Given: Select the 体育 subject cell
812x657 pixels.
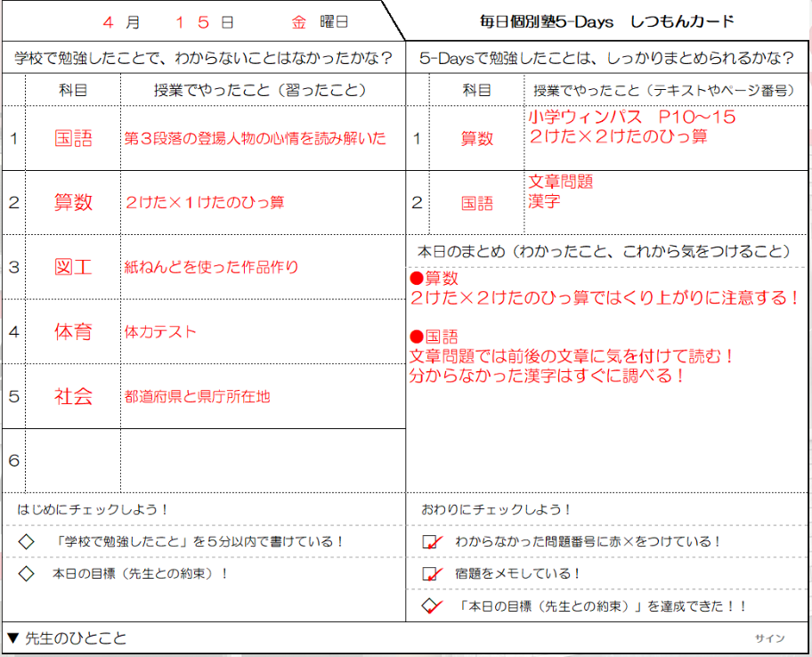Looking at the screenshot, I should click(73, 332).
